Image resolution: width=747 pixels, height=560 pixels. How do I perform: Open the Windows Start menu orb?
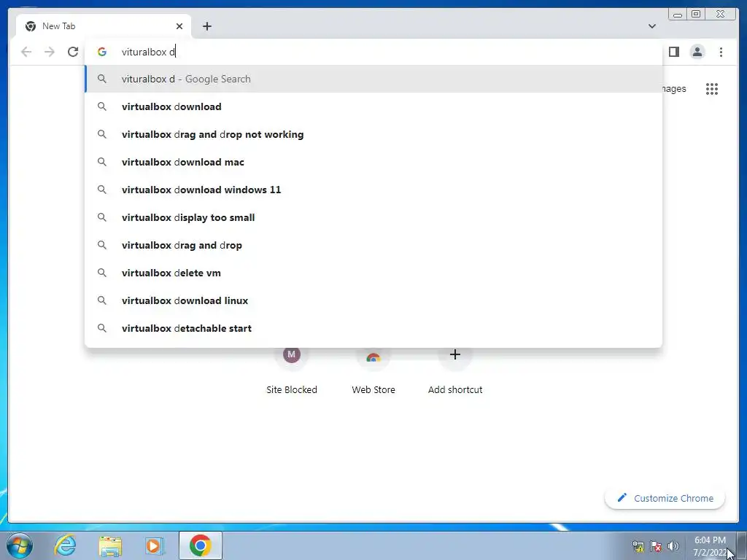tap(20, 545)
